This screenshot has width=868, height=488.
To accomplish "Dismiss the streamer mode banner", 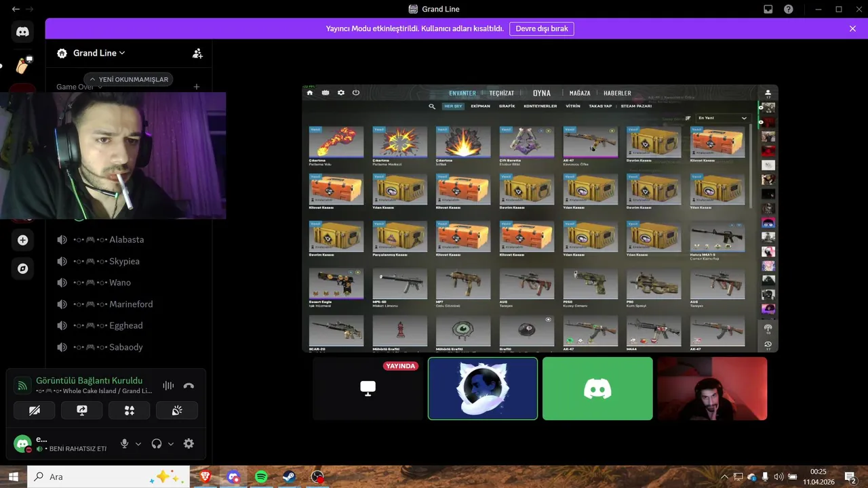I will point(852,28).
